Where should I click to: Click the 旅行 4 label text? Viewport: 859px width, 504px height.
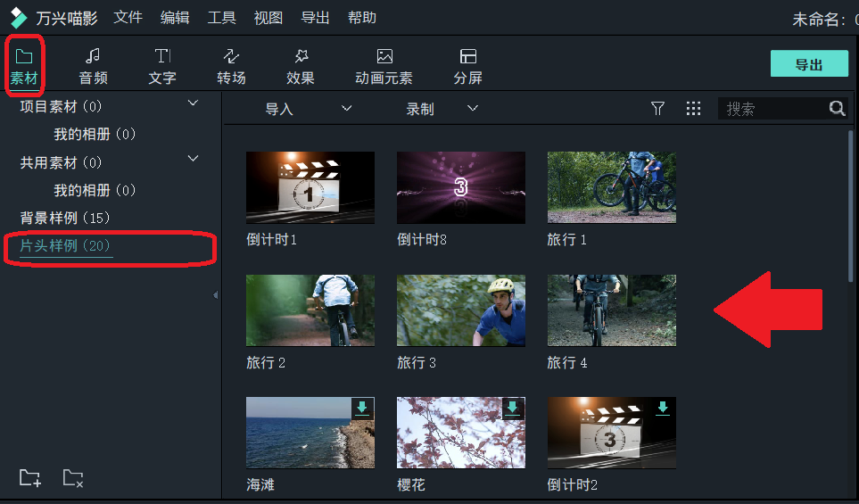(x=567, y=363)
